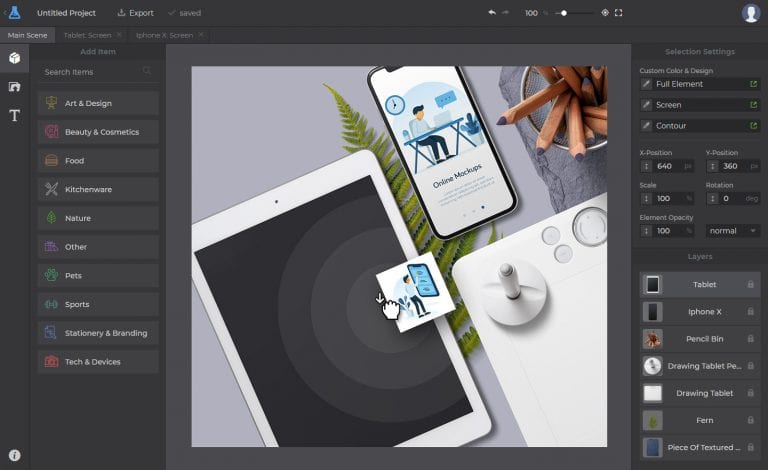Click the Contour design option
Image resolution: width=768 pixels, height=470 pixels.
click(x=699, y=126)
